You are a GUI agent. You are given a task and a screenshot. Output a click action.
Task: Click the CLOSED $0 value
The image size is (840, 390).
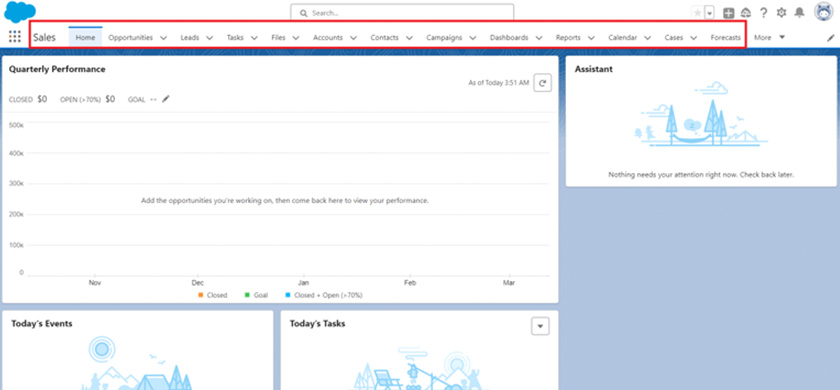pos(42,99)
